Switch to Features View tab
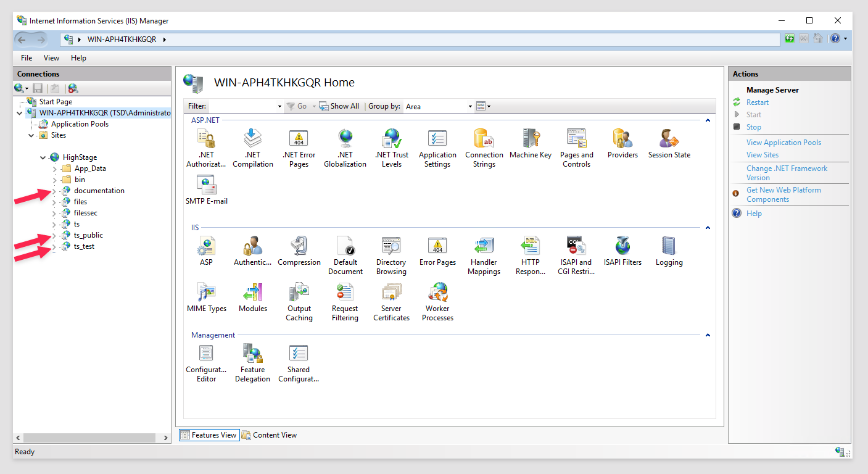The width and height of the screenshot is (868, 474). click(x=209, y=435)
